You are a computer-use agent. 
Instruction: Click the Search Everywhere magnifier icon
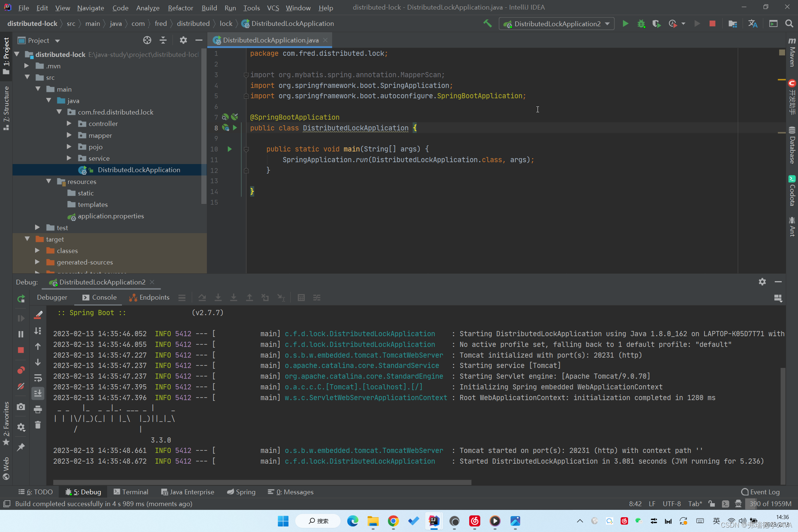(x=789, y=24)
